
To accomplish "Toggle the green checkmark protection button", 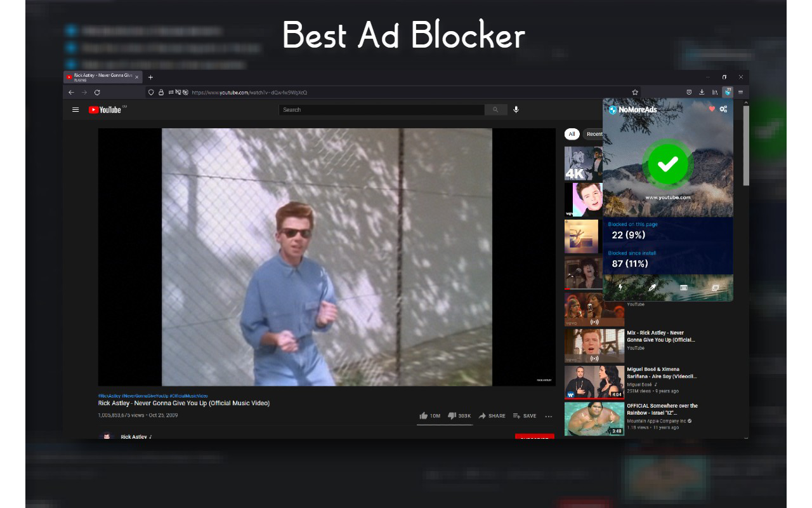I will pos(667,165).
